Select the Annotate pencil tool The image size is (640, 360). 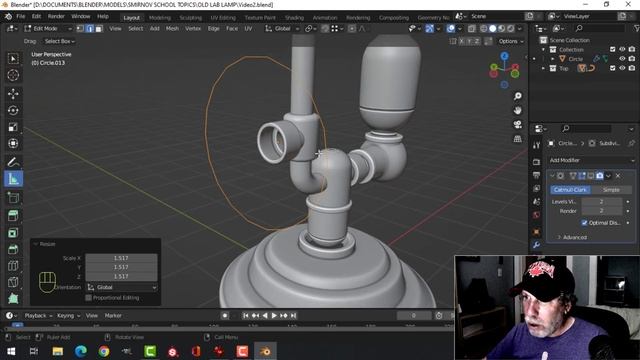pos(13,162)
